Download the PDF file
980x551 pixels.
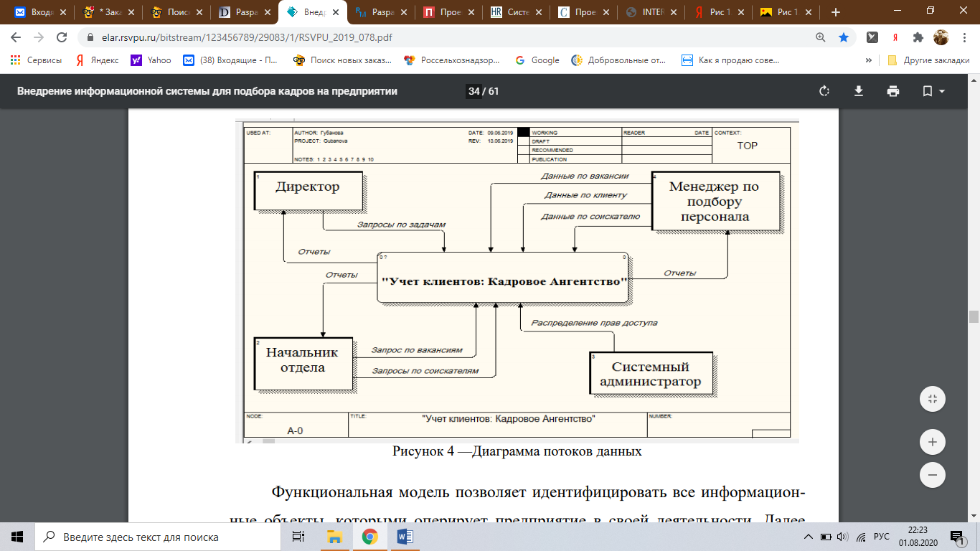tap(858, 91)
